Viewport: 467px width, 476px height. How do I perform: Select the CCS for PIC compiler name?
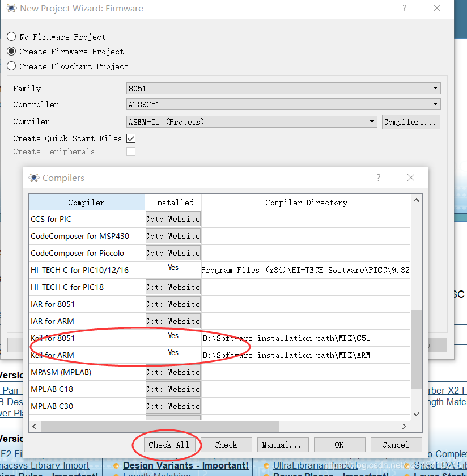tap(51, 219)
